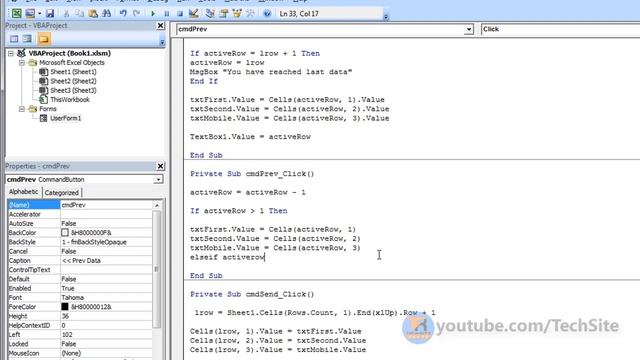Image resolution: width=640 pixels, height=360 pixels.
Task: Switch to Alphabetic properties tab
Action: [x=24, y=192]
